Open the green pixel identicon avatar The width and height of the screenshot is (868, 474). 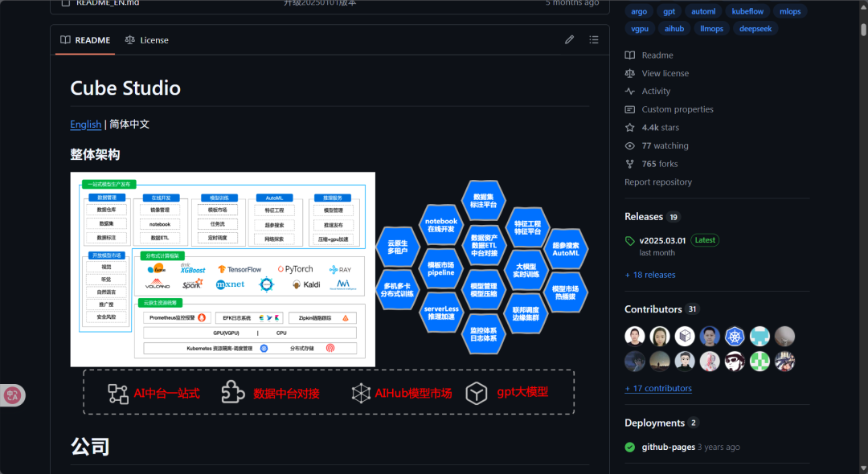[759, 362]
